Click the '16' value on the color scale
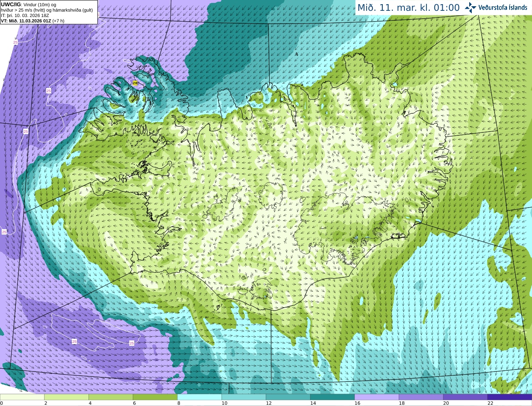The width and height of the screenshot is (532, 406). point(357,403)
